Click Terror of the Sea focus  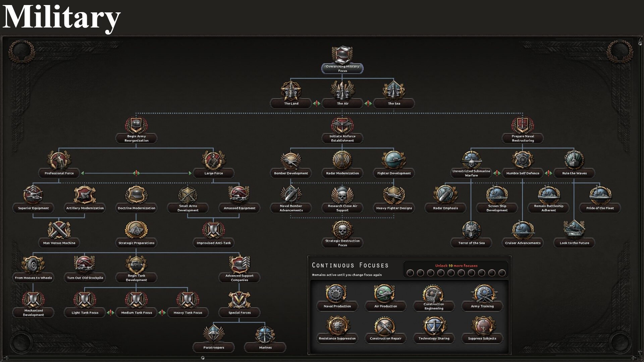471,234
